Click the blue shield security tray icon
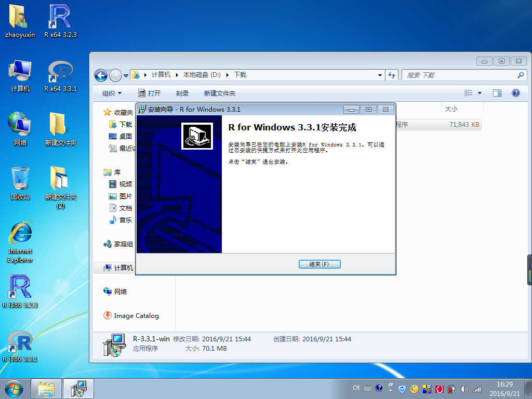Screen dimensions: 532x399 (402, 389)
